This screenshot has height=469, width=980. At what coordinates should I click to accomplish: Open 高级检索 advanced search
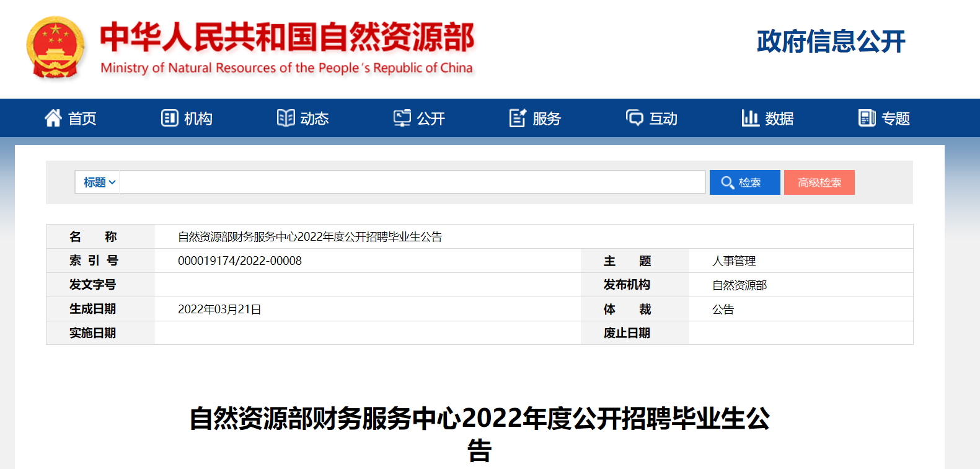pos(819,182)
